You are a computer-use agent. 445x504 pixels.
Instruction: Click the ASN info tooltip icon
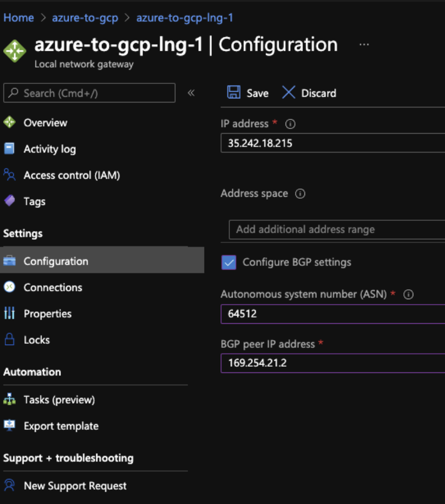tap(409, 295)
